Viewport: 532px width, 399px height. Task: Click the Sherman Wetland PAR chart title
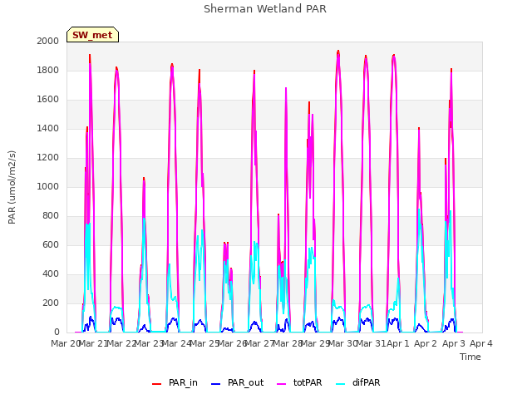[x=265, y=9]
